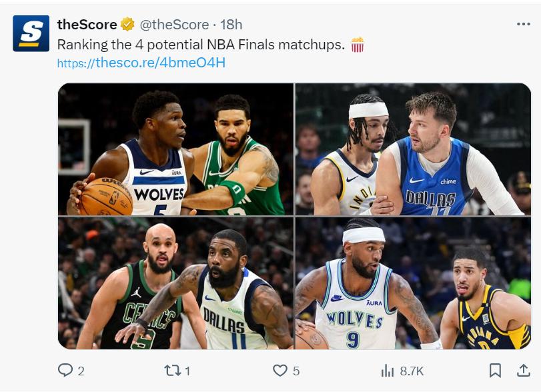Click the popcorn emoji in the tweet

coord(358,45)
